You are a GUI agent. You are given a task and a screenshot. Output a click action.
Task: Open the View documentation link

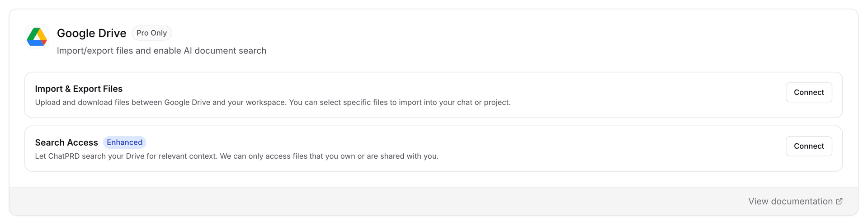(x=790, y=201)
